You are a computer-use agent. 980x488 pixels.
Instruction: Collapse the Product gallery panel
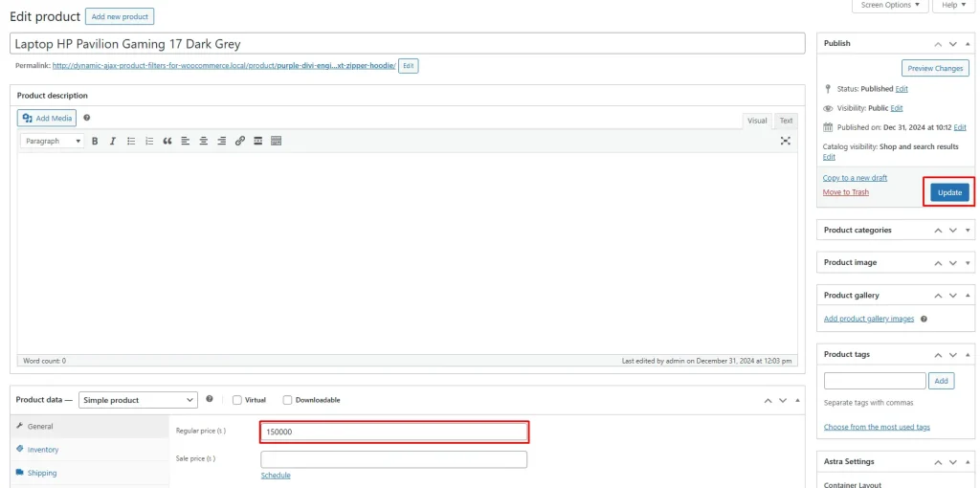[x=968, y=296]
